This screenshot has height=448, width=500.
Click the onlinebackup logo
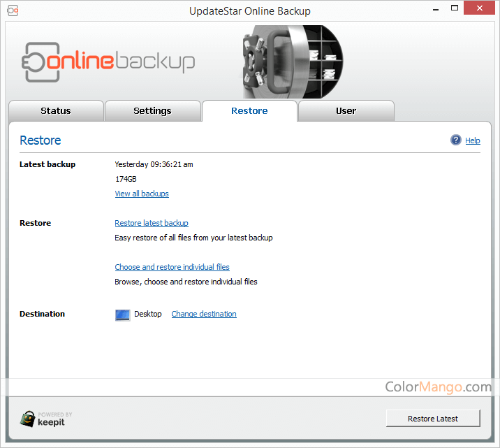[x=108, y=62]
